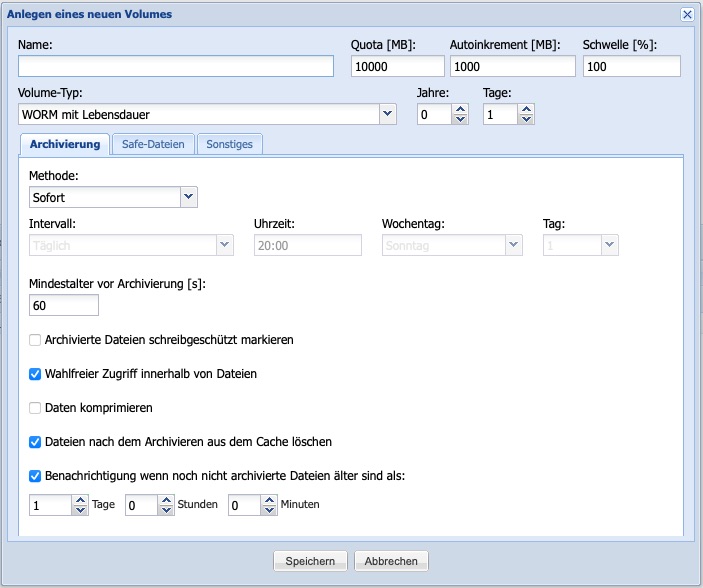The height and width of the screenshot is (588, 703).
Task: Decrease the notification Minuten value
Action: coord(269,511)
